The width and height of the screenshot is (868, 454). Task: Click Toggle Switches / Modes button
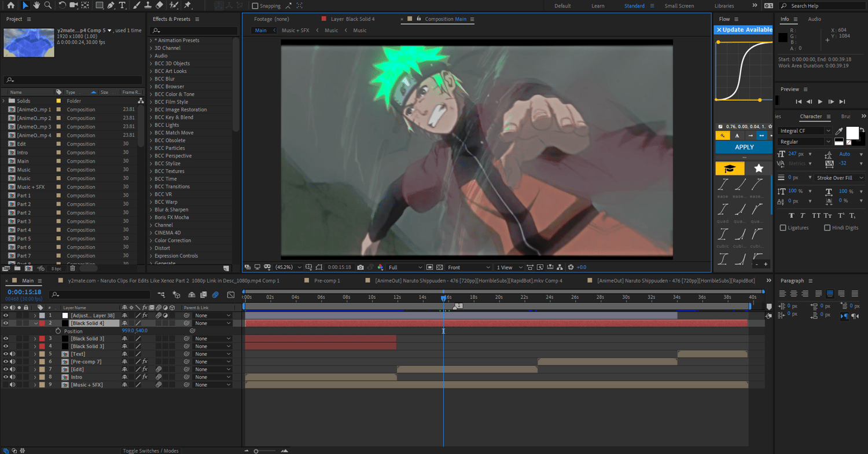(x=150, y=451)
